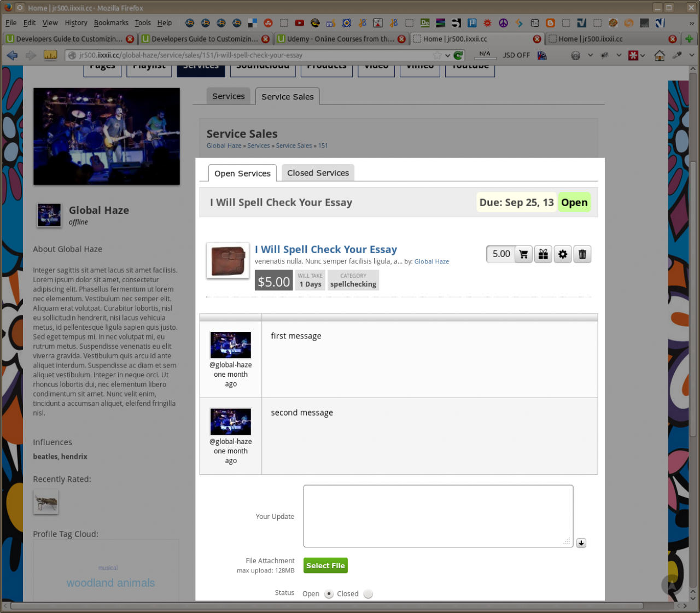
Task: Open the peace sign bookmark icon
Action: pyautogui.click(x=503, y=23)
